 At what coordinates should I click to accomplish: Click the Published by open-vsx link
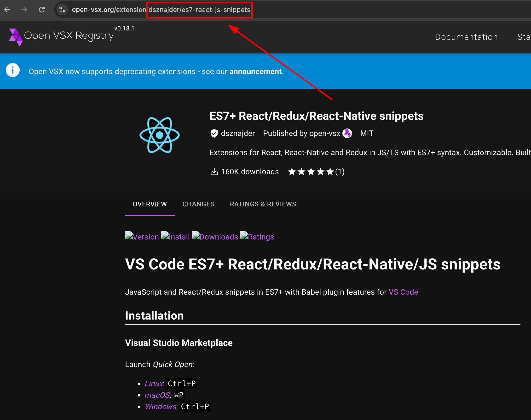point(307,133)
